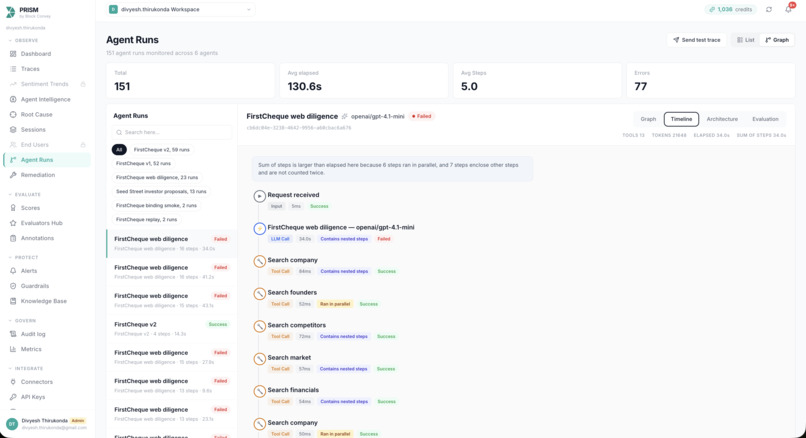Open user profile Divyesh Thirukonda
Image resolution: width=806 pixels, height=438 pixels.
pyautogui.click(x=47, y=424)
